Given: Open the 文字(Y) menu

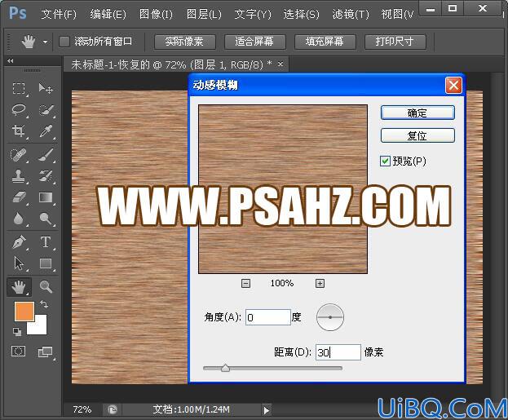Looking at the screenshot, I should (x=253, y=14).
